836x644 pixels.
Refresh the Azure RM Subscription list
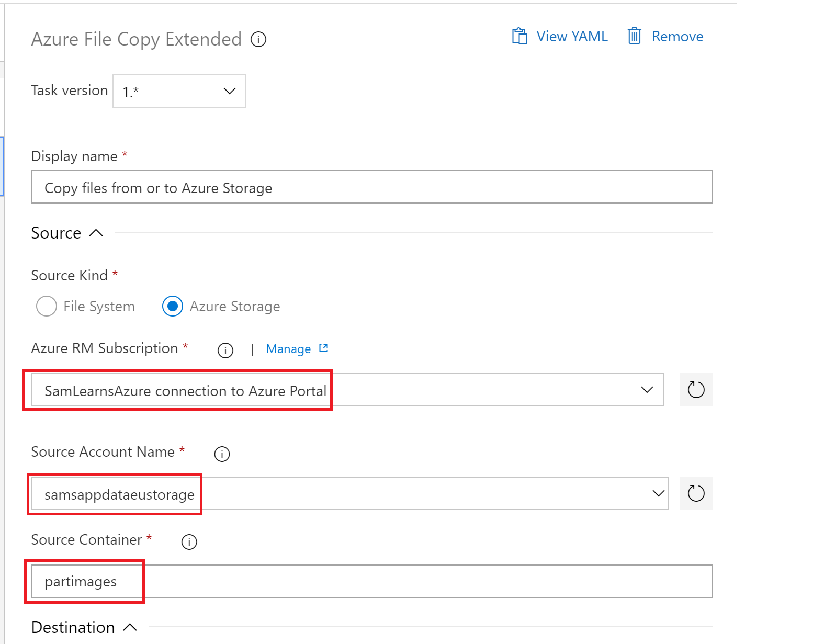(x=696, y=390)
